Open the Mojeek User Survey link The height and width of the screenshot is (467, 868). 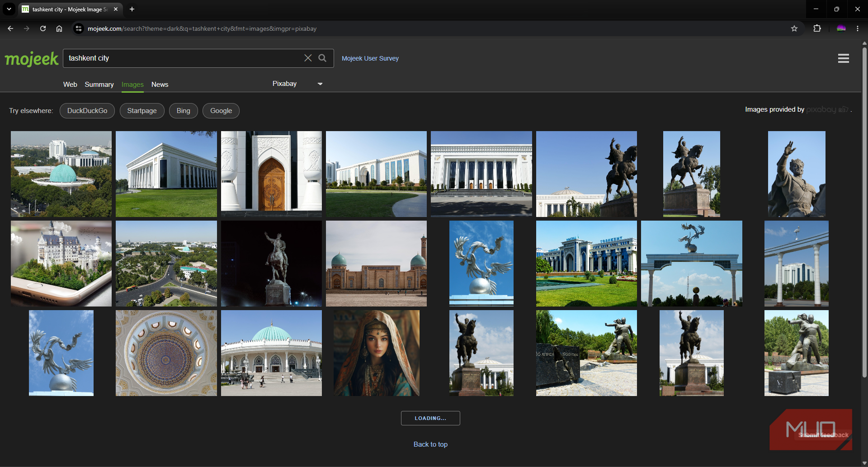(370, 58)
